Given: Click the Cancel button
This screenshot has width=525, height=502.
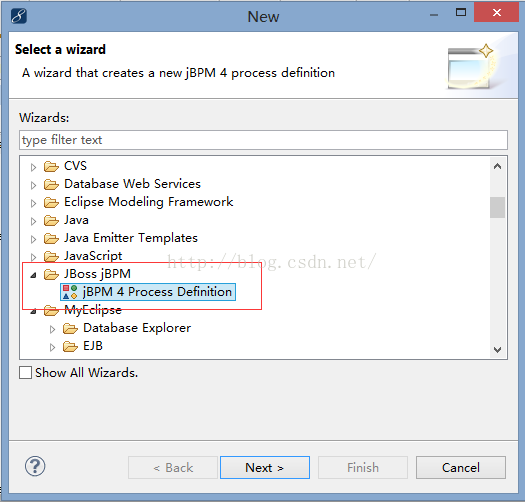Looking at the screenshot, I should (x=461, y=468).
